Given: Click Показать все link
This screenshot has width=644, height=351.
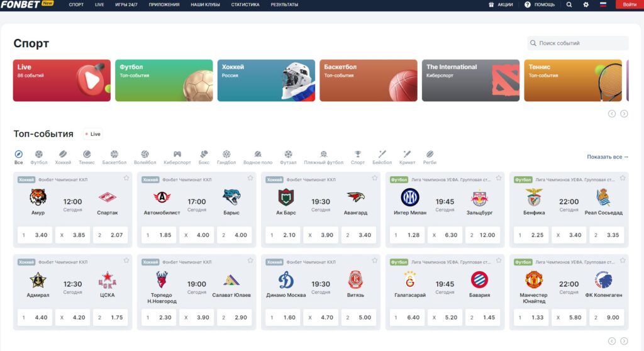Looking at the screenshot, I should (x=608, y=157).
